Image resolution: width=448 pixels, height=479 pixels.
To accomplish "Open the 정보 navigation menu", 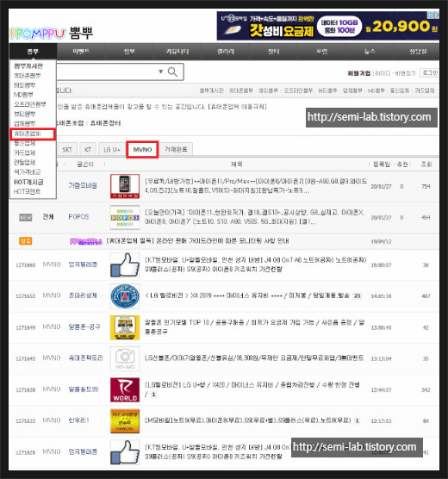I will 129,52.
